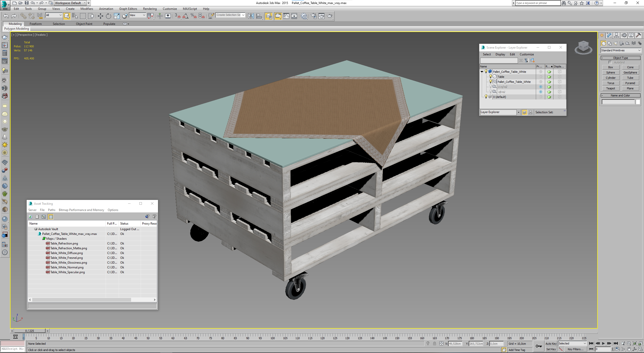644x353 pixels.
Task: Select the Lights category in Create panel
Action: click(616, 43)
